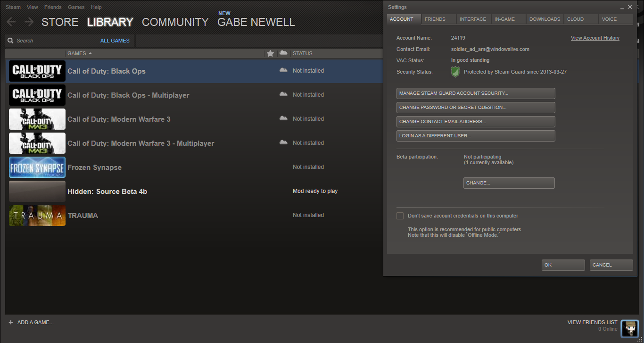Open the View Account History link
This screenshot has height=343, width=644.
coord(595,38)
